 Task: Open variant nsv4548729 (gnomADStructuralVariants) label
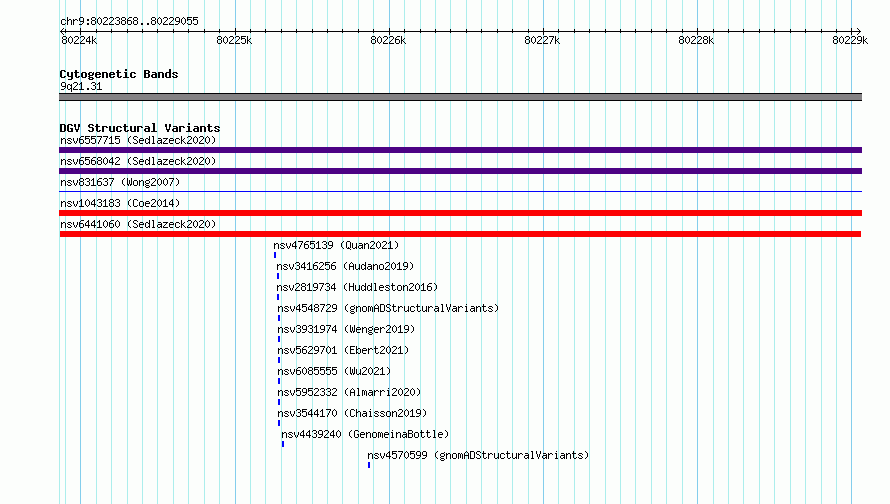click(388, 308)
